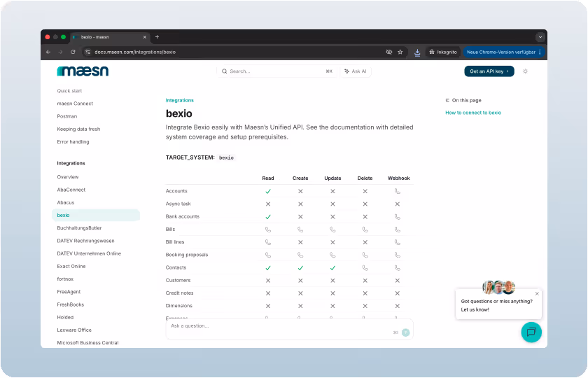Click the browser address bar URL
The width and height of the screenshot is (588, 378).
(135, 52)
